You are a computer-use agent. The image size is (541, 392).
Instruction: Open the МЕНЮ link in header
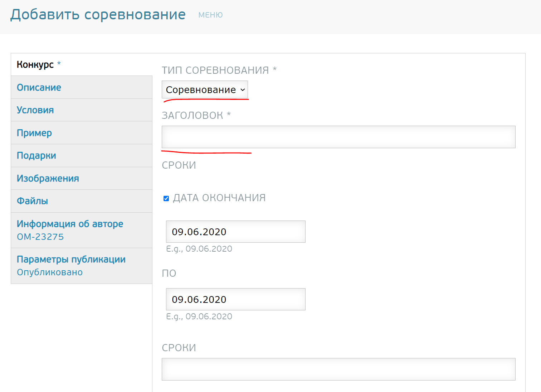(x=210, y=15)
